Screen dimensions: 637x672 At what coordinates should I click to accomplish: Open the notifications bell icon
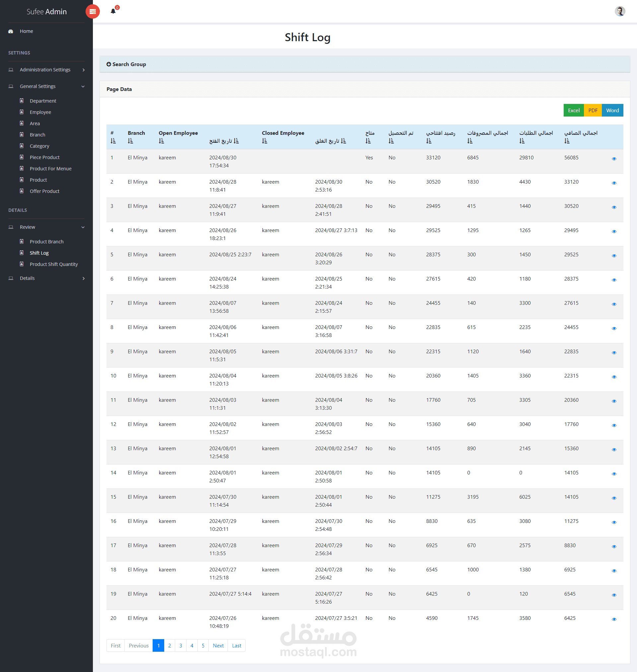(x=113, y=11)
